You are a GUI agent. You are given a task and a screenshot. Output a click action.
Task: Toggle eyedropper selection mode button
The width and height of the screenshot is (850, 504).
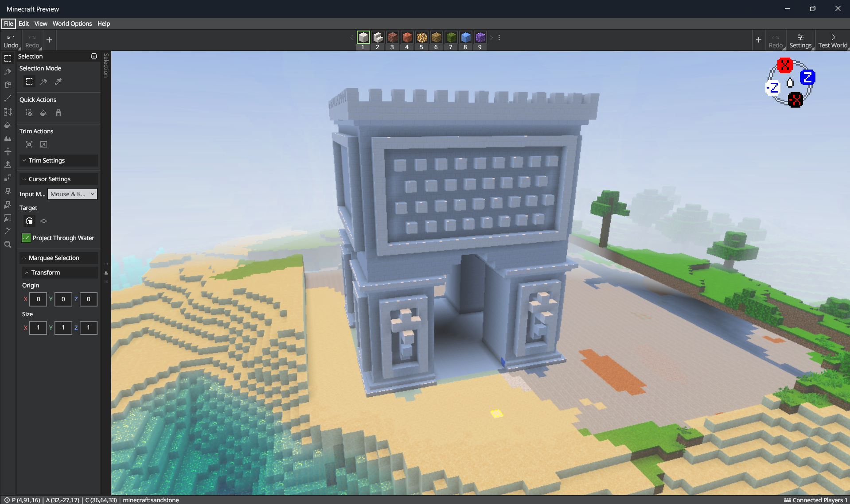pyautogui.click(x=58, y=81)
